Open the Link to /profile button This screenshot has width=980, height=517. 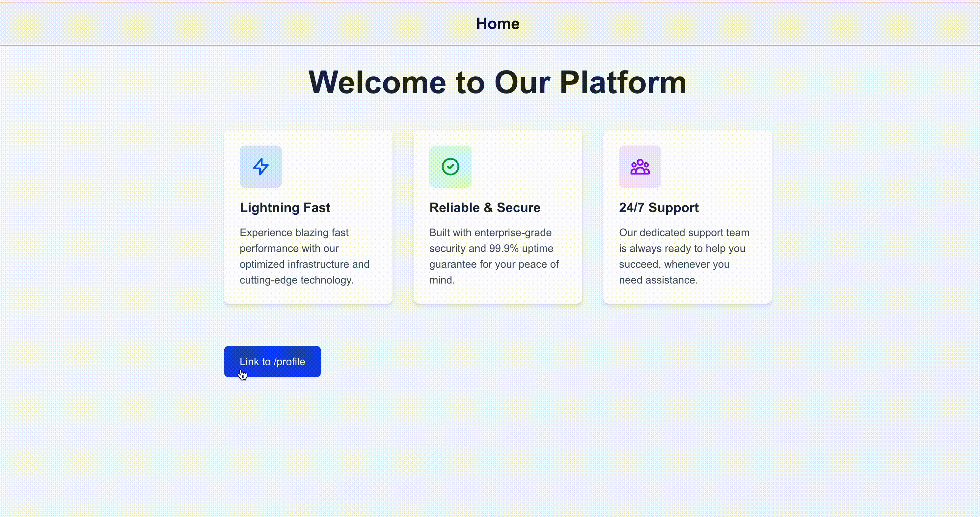tap(272, 361)
